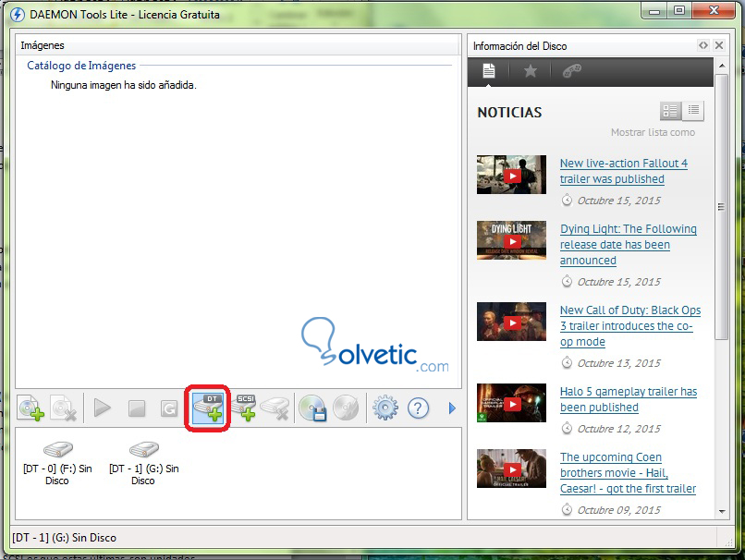Play the Hail, Caesar! video thumbnail
The width and height of the screenshot is (745, 560).
(512, 469)
